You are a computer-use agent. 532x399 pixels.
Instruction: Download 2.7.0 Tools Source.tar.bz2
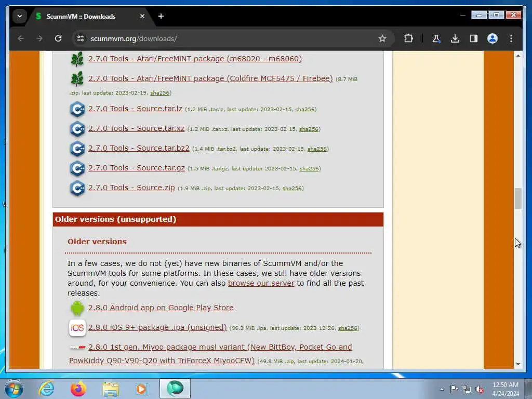(x=139, y=148)
